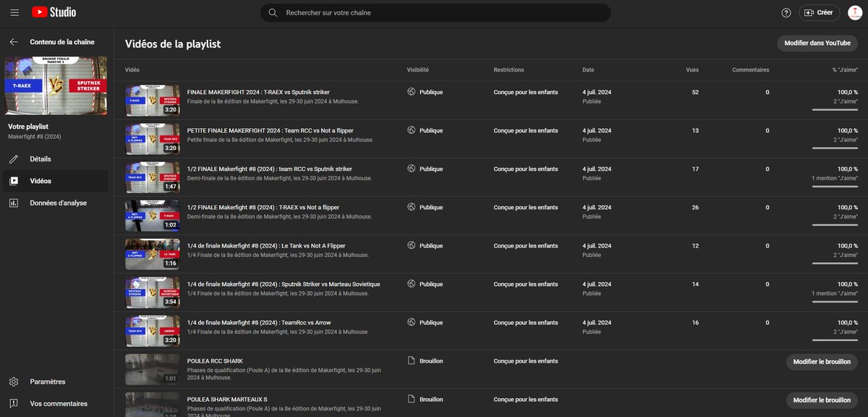Image resolution: width=868 pixels, height=417 pixels.
Task: Click the Créer button in the top bar
Action: pyautogui.click(x=819, y=12)
